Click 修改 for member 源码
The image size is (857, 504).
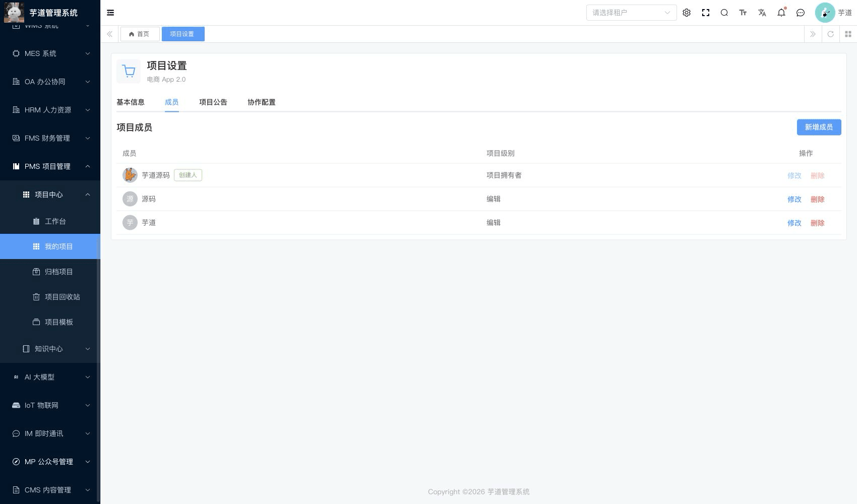(x=794, y=199)
